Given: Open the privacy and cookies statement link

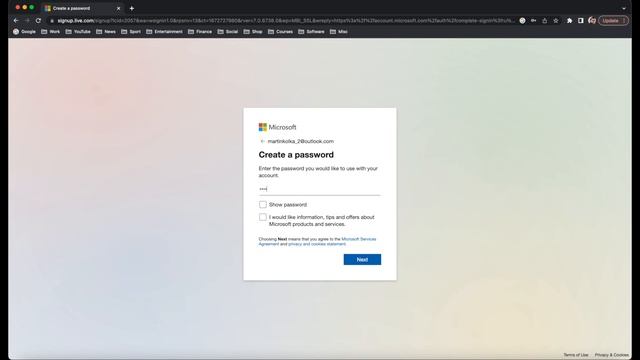Looking at the screenshot, I should point(317,244).
